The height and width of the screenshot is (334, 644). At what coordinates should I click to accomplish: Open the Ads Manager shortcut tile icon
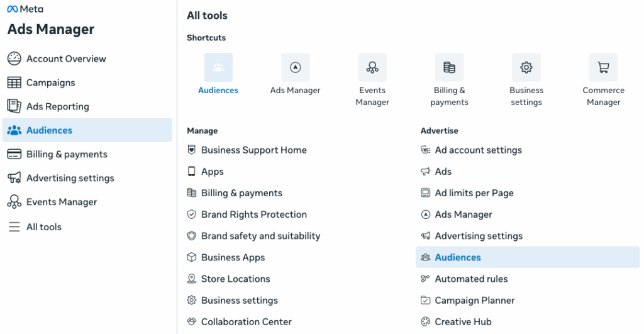[296, 67]
